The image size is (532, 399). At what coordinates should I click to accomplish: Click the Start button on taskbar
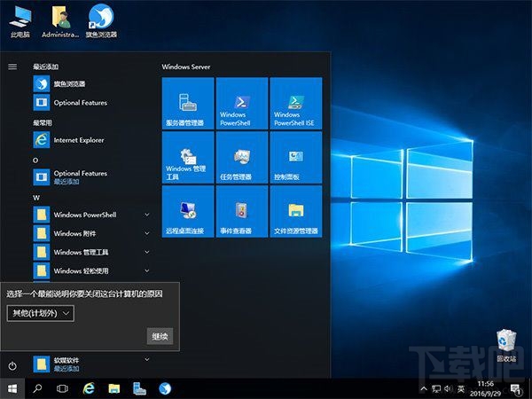[x=12, y=389]
